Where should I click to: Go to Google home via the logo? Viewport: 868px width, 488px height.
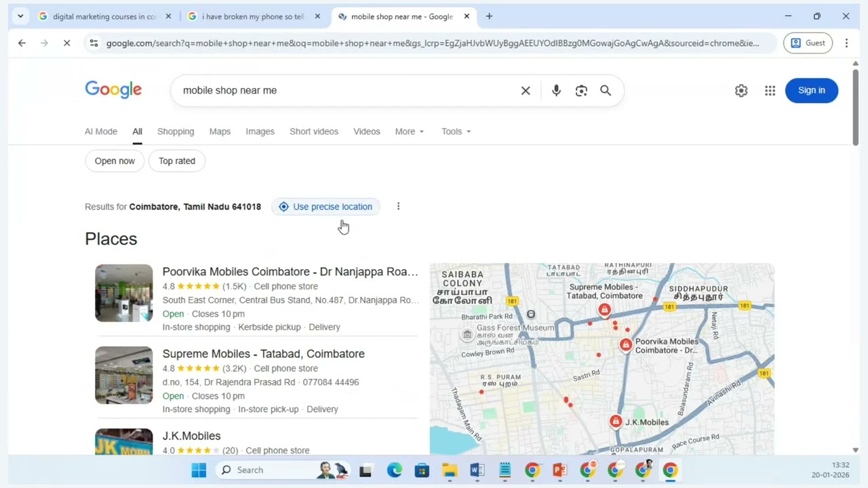pos(113,89)
